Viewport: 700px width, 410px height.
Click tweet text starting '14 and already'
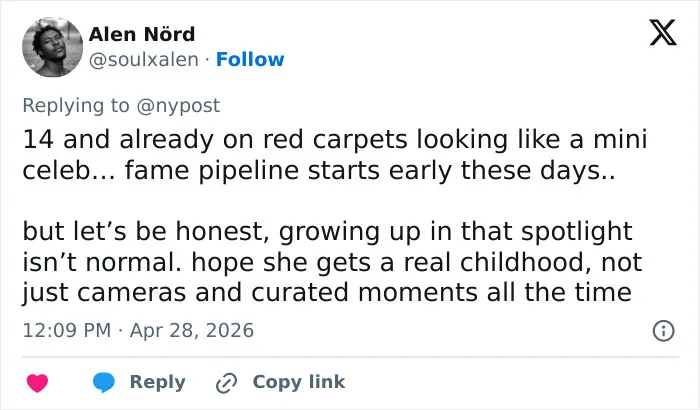[335, 155]
